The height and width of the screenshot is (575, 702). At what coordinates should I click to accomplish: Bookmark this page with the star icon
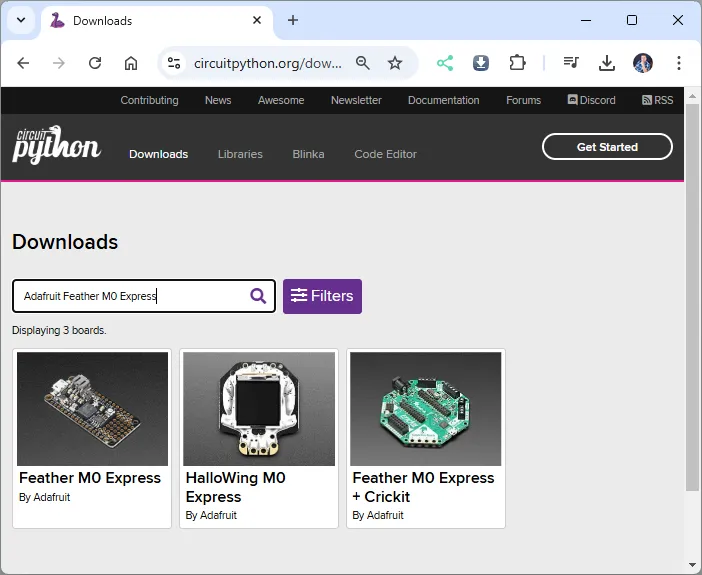(395, 63)
